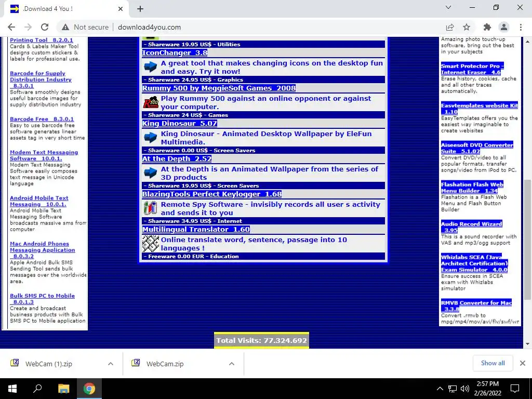Open Mac Android Phones Messaging Application link
Image resolution: width=532 pixels, height=399 pixels.
tap(43, 250)
